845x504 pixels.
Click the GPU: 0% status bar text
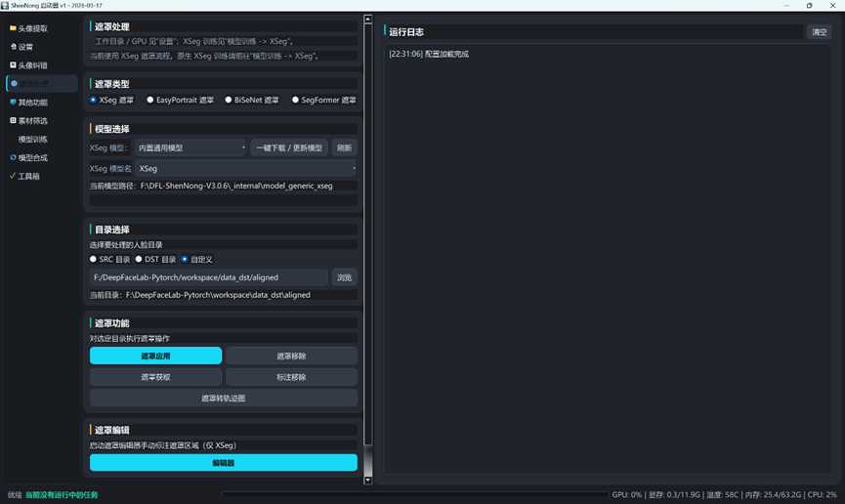click(627, 495)
